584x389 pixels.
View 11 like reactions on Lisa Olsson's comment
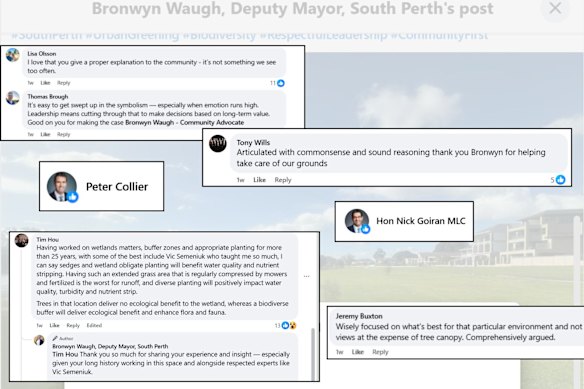(x=277, y=83)
